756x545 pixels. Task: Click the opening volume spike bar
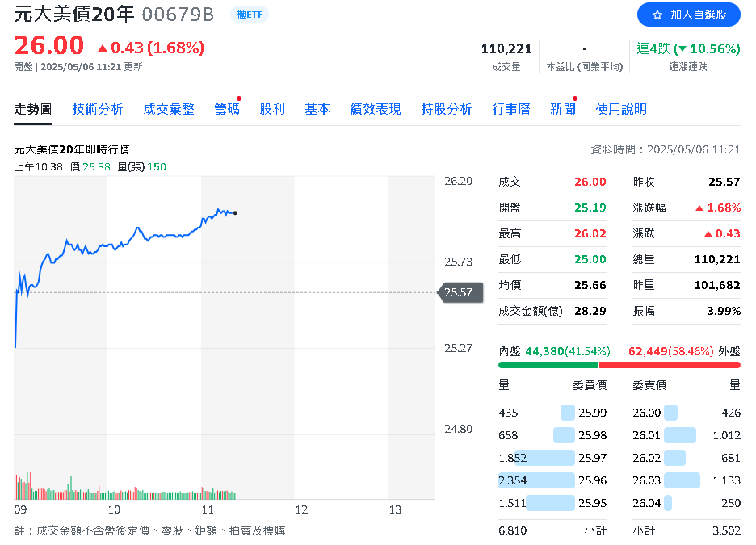point(15,470)
